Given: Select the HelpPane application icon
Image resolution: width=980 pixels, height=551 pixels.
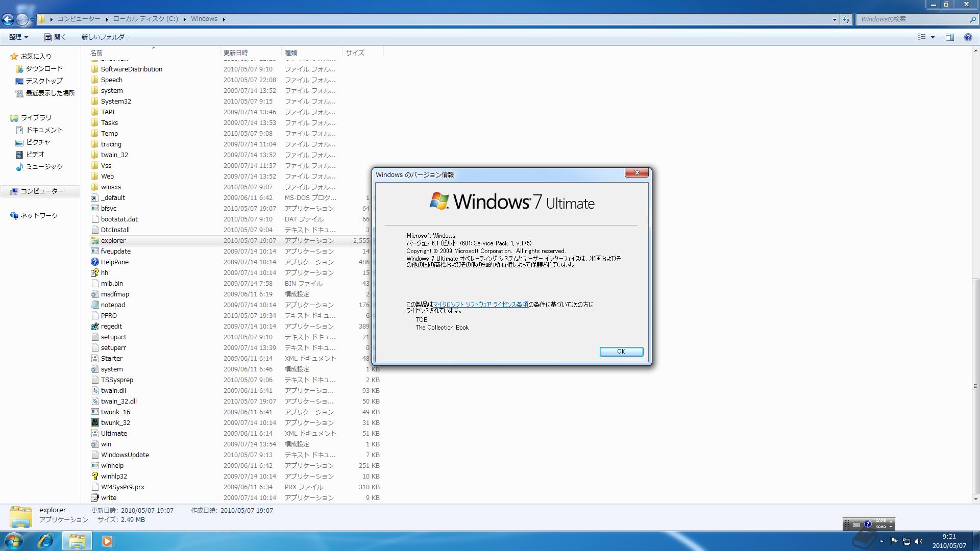Looking at the screenshot, I should (x=94, y=262).
